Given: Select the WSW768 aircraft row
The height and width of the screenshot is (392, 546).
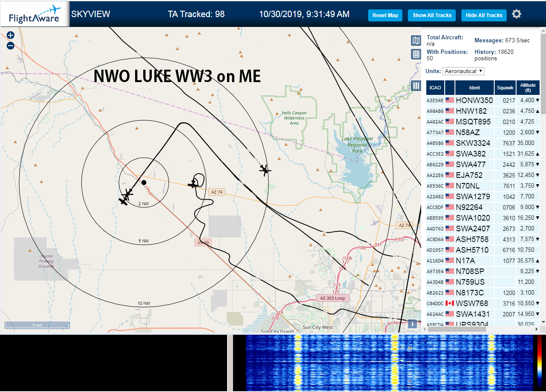Looking at the screenshot, I should pyautogui.click(x=483, y=303).
